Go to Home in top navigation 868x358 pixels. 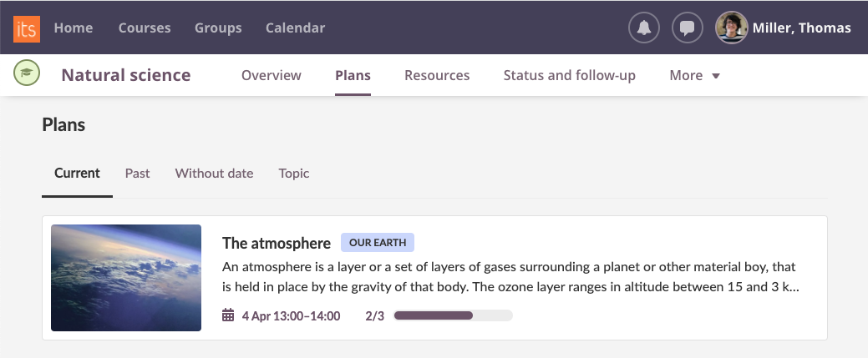pos(74,28)
